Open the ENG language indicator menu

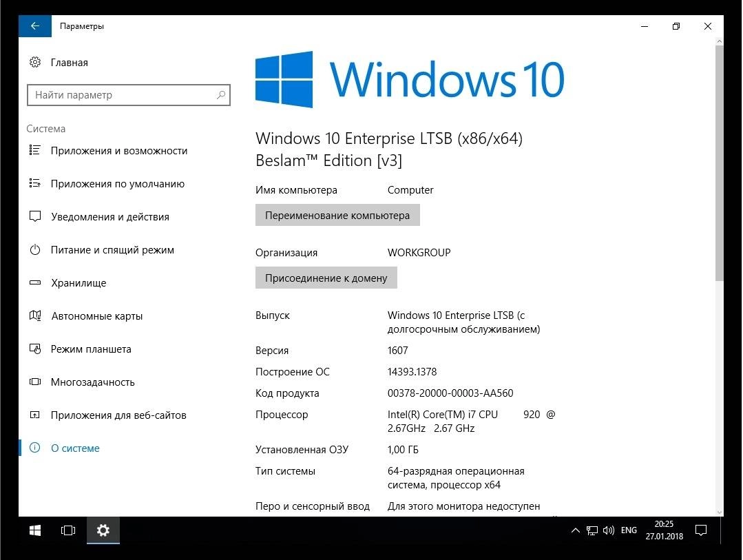point(628,530)
